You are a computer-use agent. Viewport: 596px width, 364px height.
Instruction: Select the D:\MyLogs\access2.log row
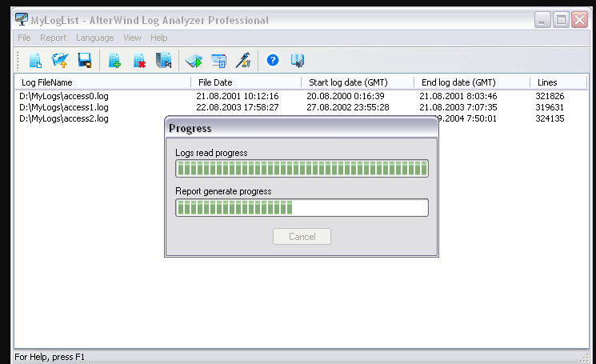[x=64, y=118]
